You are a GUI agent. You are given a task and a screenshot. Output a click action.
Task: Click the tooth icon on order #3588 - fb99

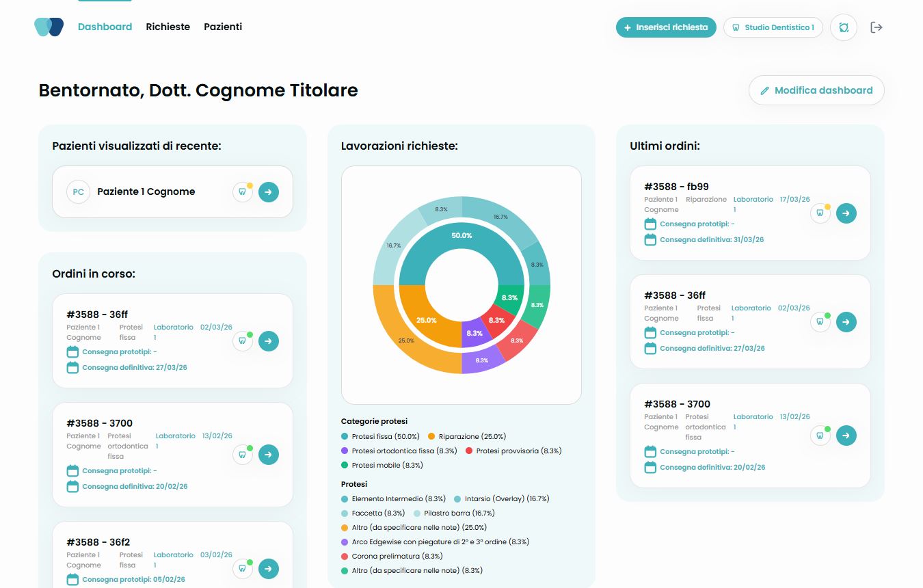click(x=820, y=213)
